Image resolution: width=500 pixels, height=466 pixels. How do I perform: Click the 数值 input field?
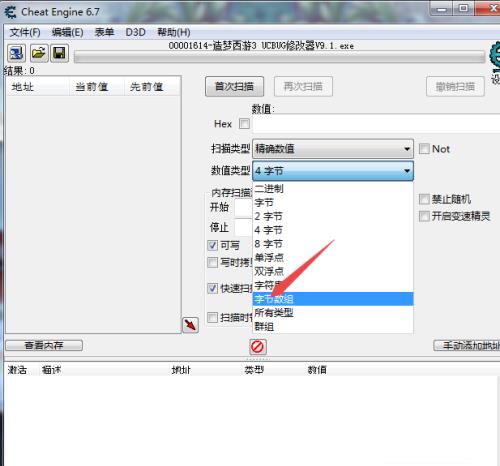coord(376,124)
